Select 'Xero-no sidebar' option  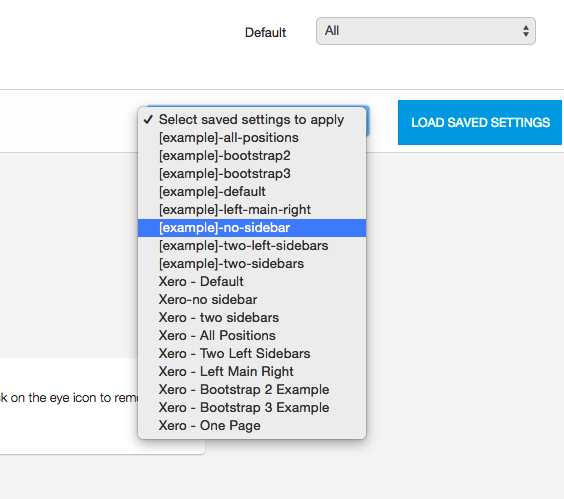pos(252,300)
